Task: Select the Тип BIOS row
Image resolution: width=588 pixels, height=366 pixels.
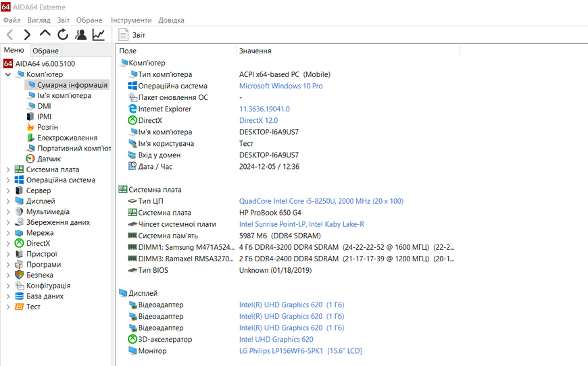Action: [x=220, y=271]
